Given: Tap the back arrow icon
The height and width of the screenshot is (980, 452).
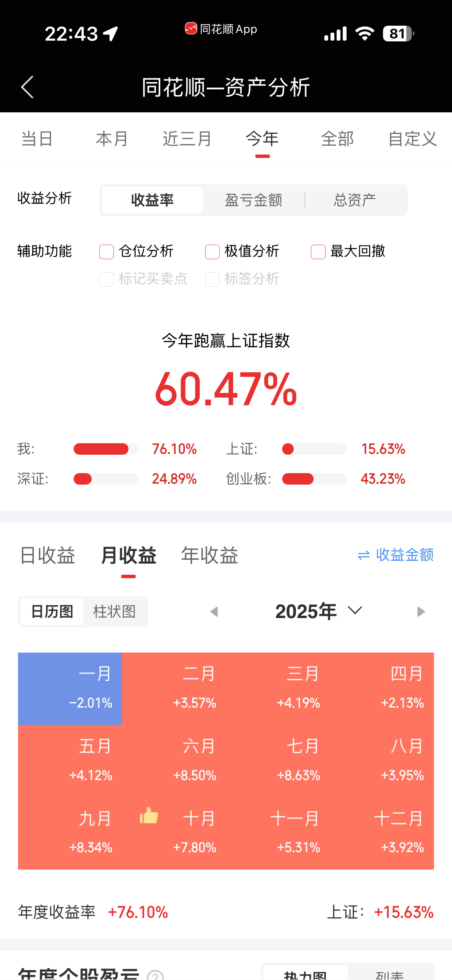Looking at the screenshot, I should [x=28, y=87].
